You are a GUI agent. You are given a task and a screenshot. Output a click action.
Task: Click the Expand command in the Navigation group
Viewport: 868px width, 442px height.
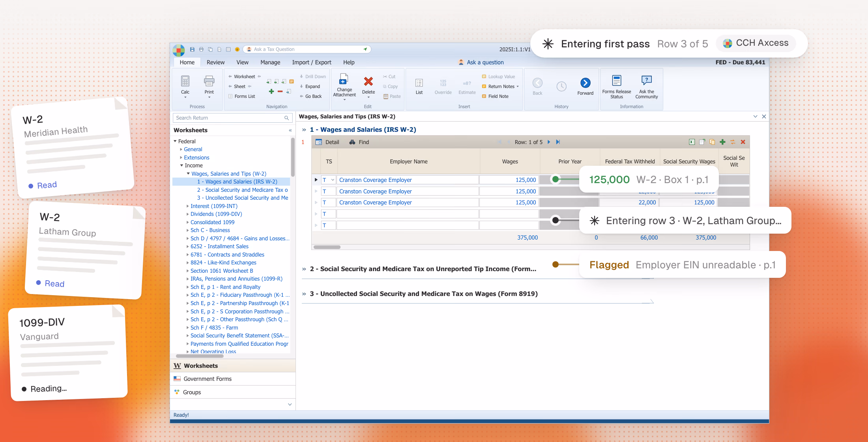(310, 86)
